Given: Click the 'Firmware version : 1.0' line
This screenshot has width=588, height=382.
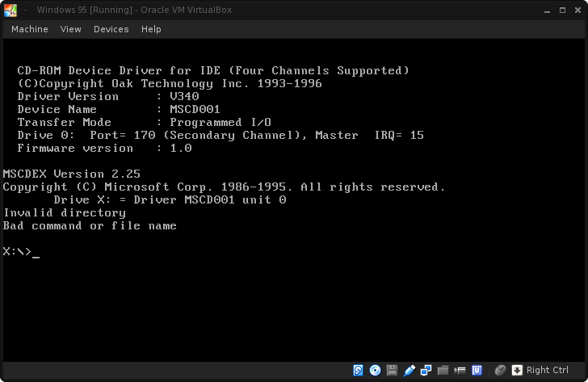Looking at the screenshot, I should click(105, 148).
